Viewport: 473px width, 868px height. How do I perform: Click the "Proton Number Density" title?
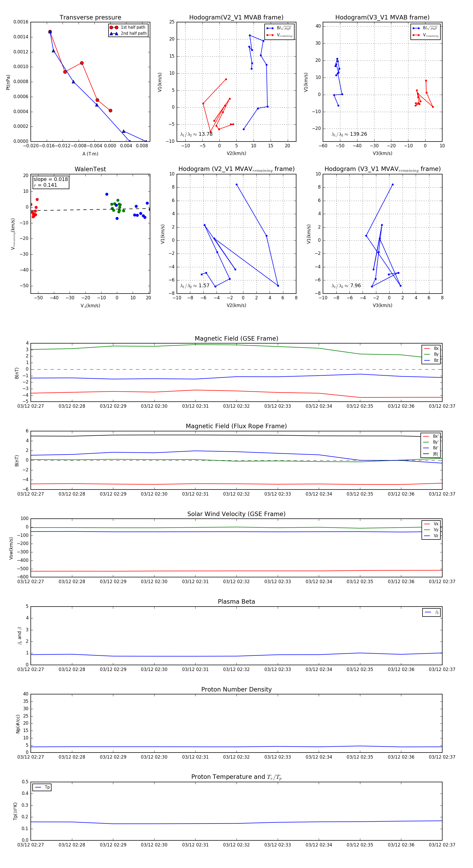[x=236, y=689]
